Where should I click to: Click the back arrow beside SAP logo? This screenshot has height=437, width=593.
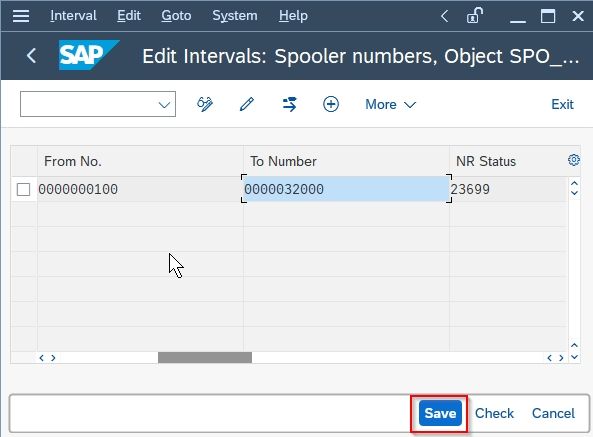[32, 56]
